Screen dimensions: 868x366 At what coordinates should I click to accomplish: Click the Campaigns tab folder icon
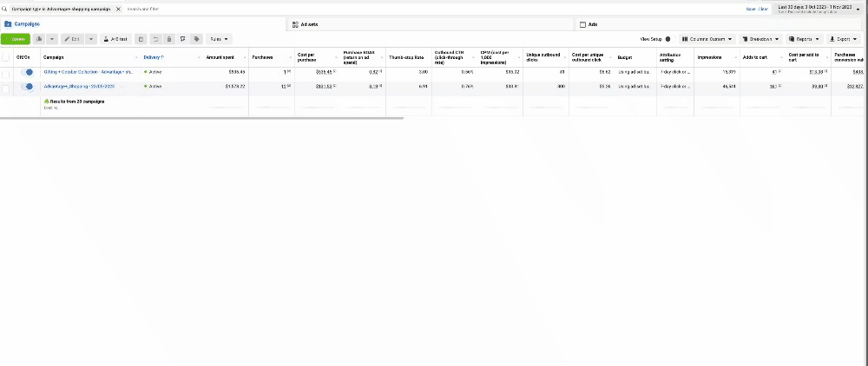(8, 24)
